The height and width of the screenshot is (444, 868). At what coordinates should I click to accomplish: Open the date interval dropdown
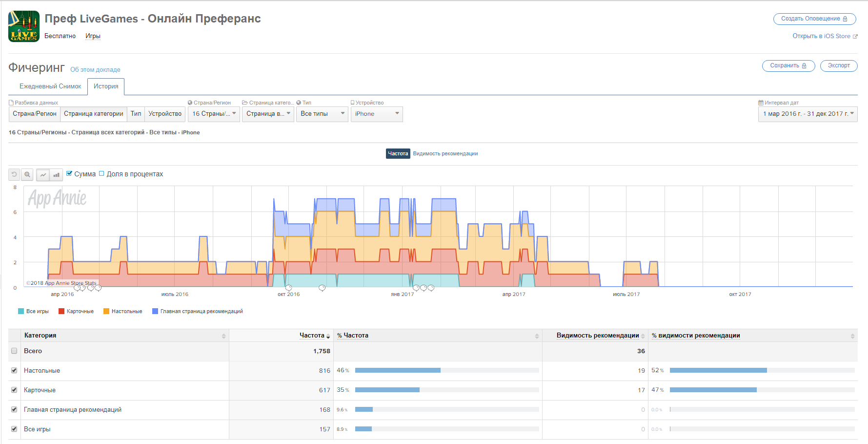(x=807, y=114)
